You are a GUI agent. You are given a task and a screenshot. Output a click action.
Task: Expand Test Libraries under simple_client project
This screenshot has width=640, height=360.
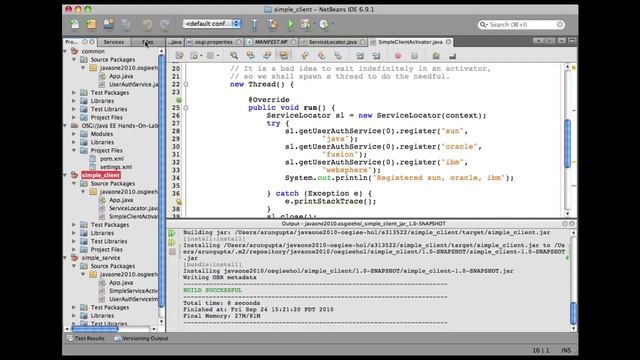click(x=74, y=241)
